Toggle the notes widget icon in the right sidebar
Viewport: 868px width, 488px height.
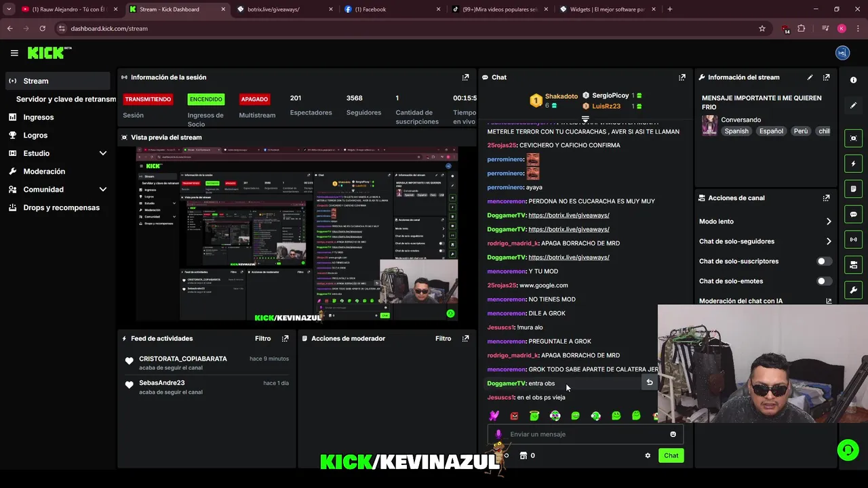tap(853, 188)
